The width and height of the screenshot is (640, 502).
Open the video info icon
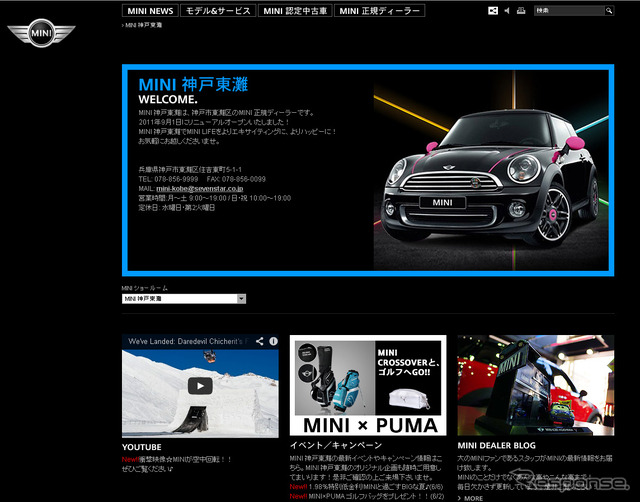tap(273, 341)
